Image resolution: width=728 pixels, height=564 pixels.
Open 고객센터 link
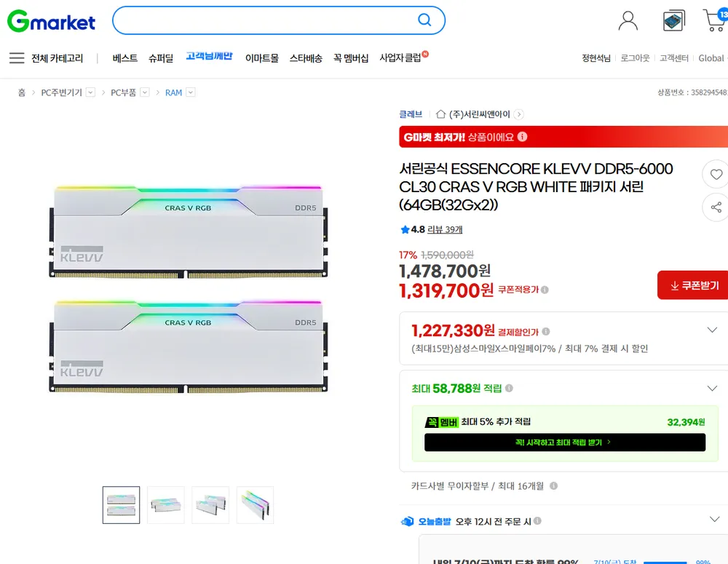coord(674,58)
